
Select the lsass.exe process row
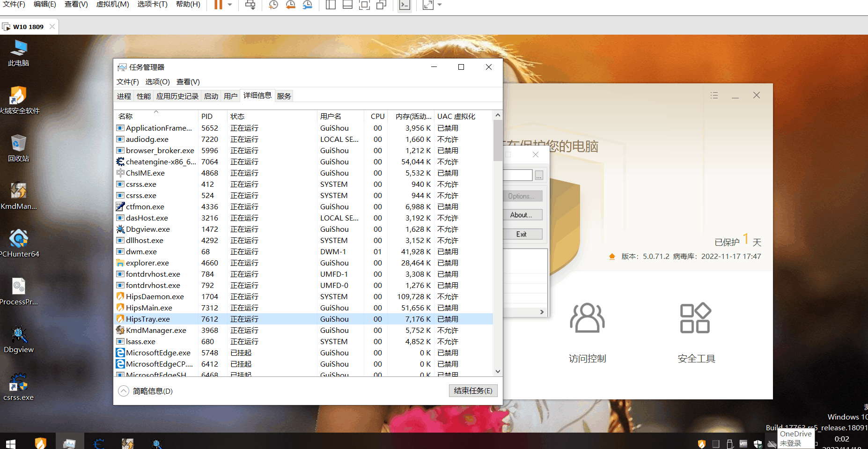click(303, 342)
